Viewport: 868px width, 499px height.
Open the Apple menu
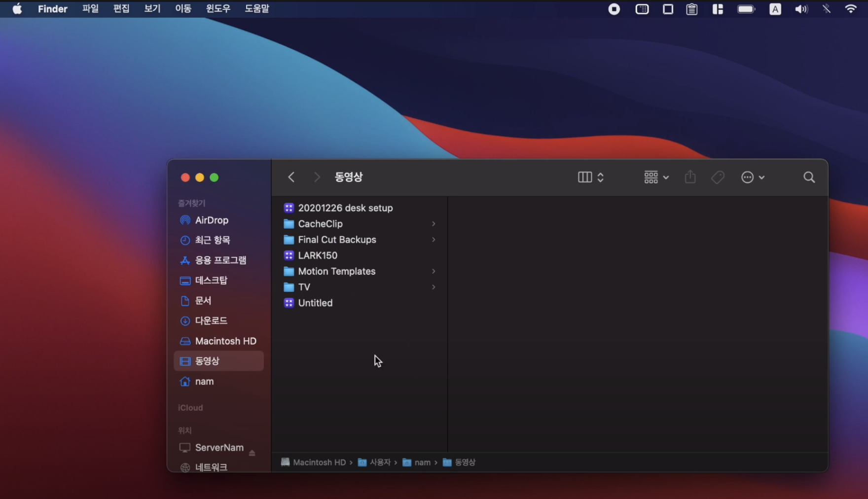(x=17, y=9)
